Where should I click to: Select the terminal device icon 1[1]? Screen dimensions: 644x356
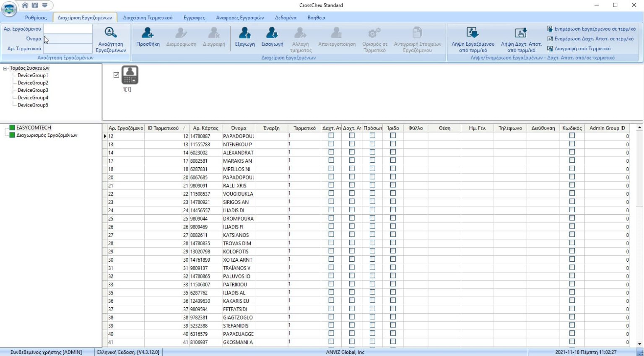[x=130, y=75]
